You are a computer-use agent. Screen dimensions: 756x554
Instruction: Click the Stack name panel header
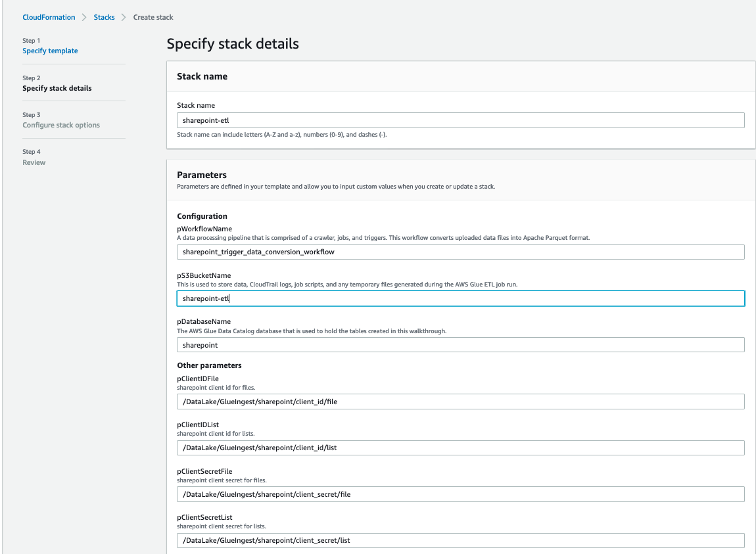click(x=202, y=76)
